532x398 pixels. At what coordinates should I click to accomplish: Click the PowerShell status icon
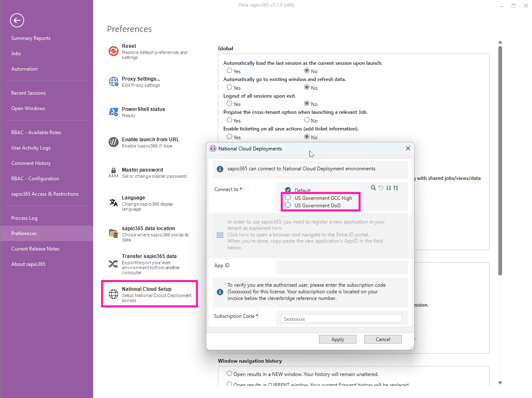coord(113,112)
